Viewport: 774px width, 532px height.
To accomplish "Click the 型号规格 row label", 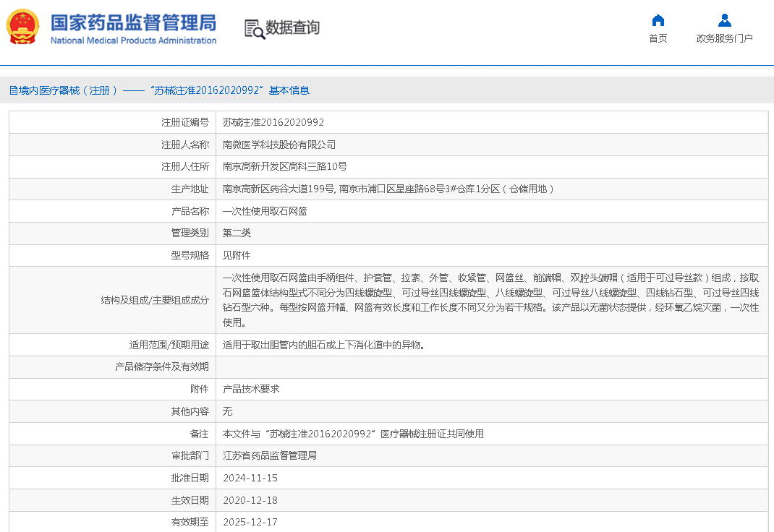I will click(x=190, y=255).
